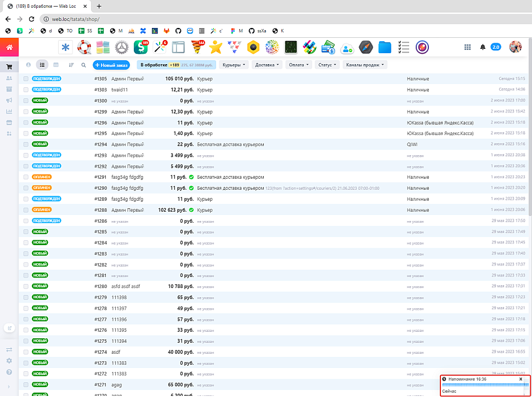Switch to the table view mode icon
The image size is (532, 397).
(56, 65)
